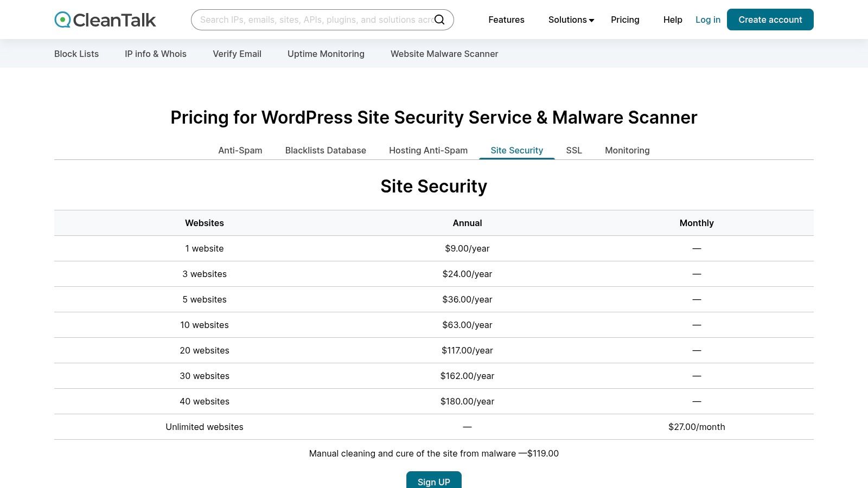Open the Pricing link in header
The image size is (868, 488).
(x=625, y=20)
